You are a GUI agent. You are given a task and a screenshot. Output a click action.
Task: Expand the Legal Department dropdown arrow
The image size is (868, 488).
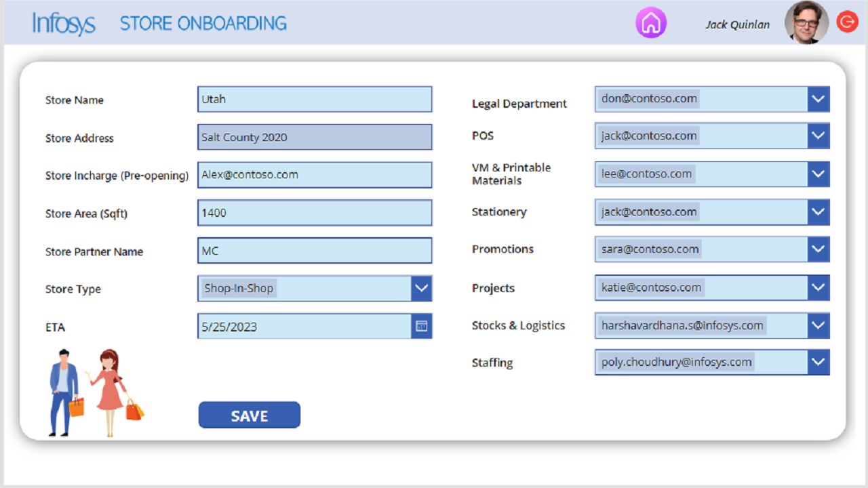(818, 99)
